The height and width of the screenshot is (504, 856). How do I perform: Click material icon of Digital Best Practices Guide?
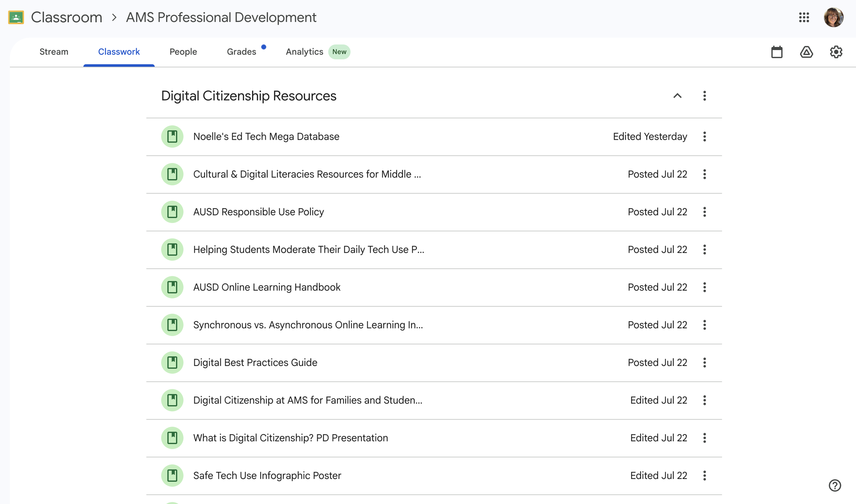(x=172, y=363)
